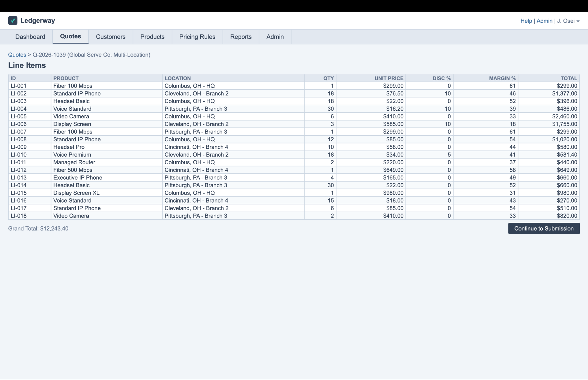The width and height of the screenshot is (588, 380).
Task: Click the $1,377.00 total cell
Action: 548,94
